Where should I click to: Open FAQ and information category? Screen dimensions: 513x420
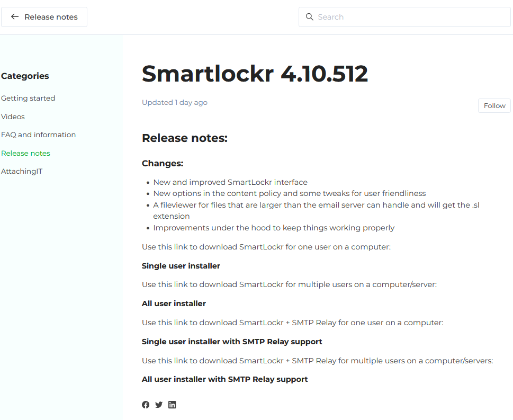point(38,135)
